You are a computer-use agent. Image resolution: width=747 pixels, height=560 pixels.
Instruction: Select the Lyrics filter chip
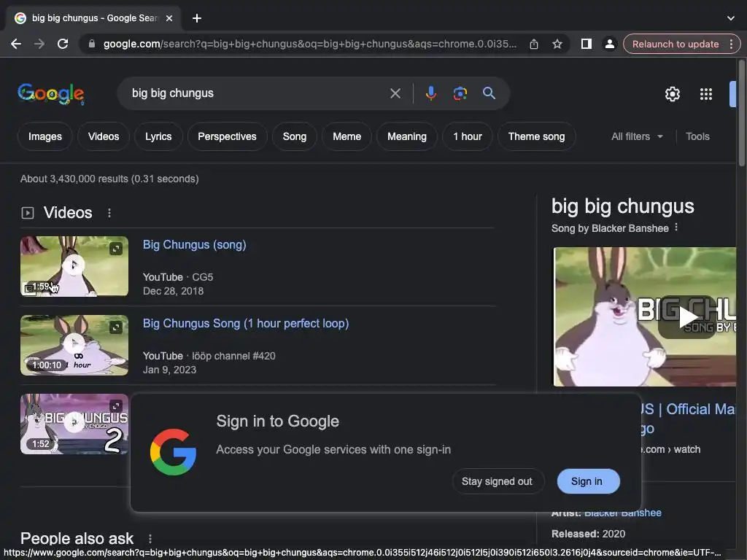pyautogui.click(x=158, y=136)
